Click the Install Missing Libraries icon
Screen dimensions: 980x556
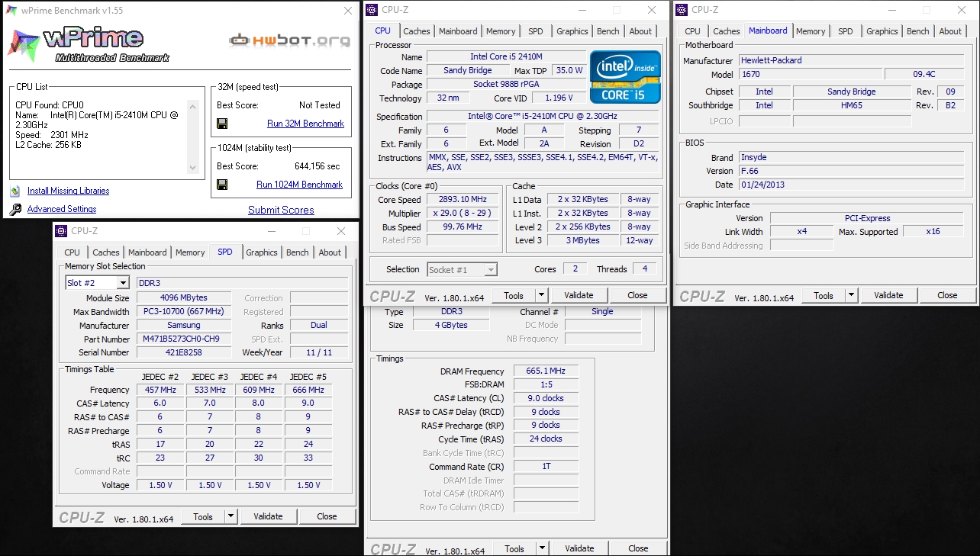tap(15, 191)
